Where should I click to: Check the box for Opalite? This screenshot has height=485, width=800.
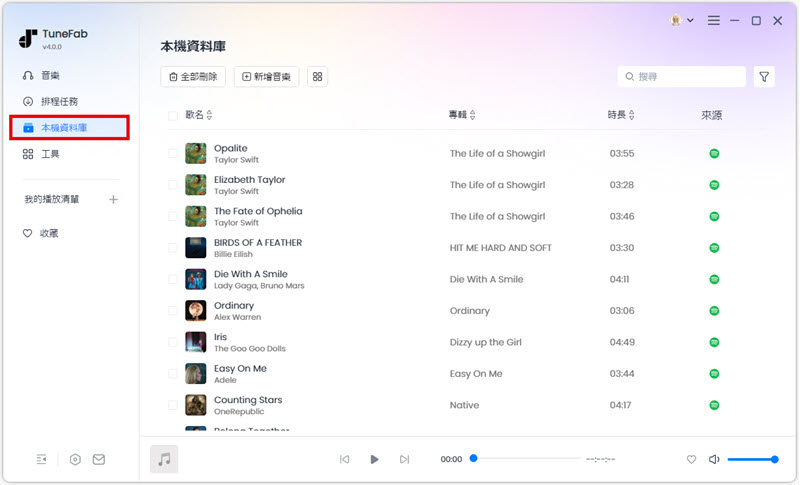[x=173, y=154]
